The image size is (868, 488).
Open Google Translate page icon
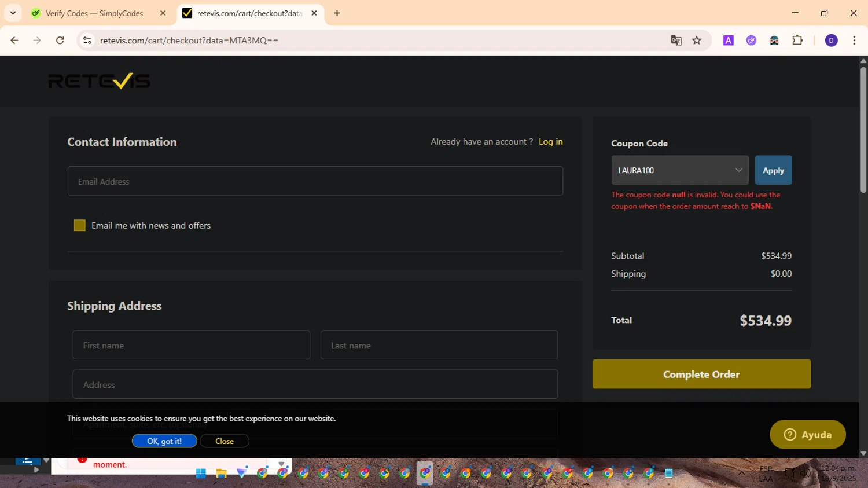point(676,41)
